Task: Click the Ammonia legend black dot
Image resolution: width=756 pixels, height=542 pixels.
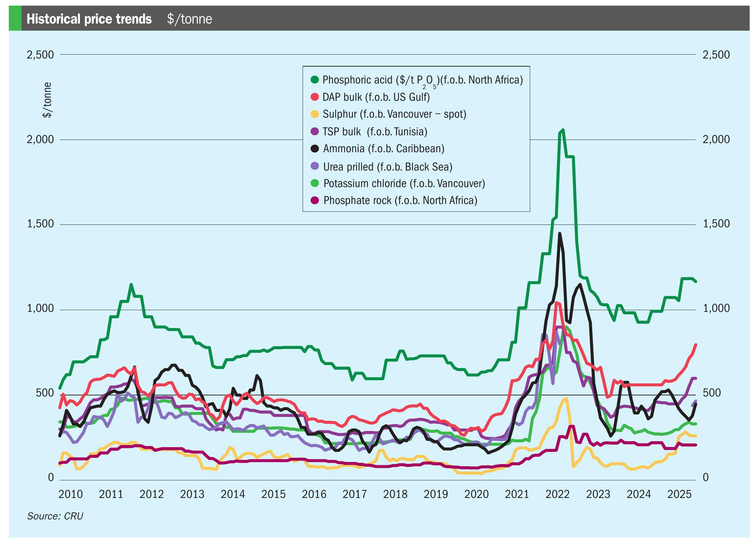Action: point(315,148)
